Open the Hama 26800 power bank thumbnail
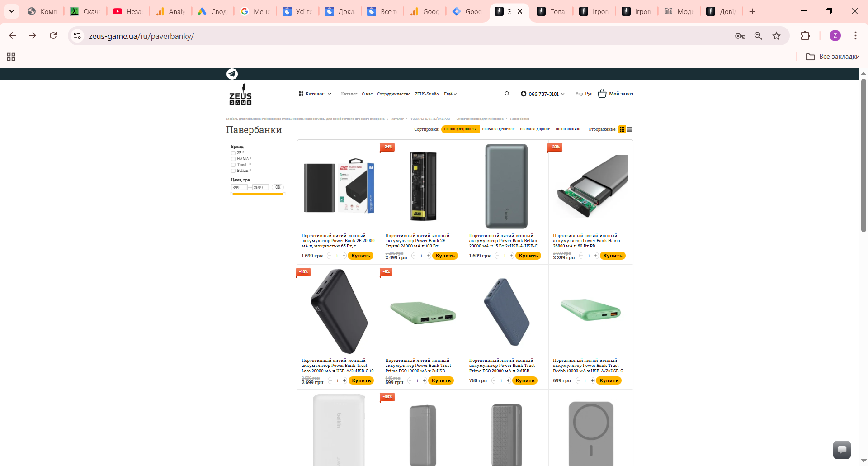The width and height of the screenshot is (868, 466). pos(591,186)
